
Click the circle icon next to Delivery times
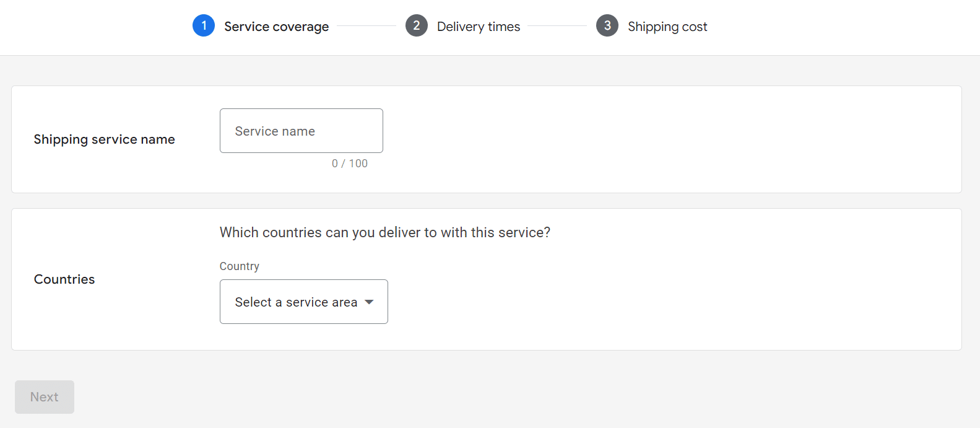tap(417, 25)
